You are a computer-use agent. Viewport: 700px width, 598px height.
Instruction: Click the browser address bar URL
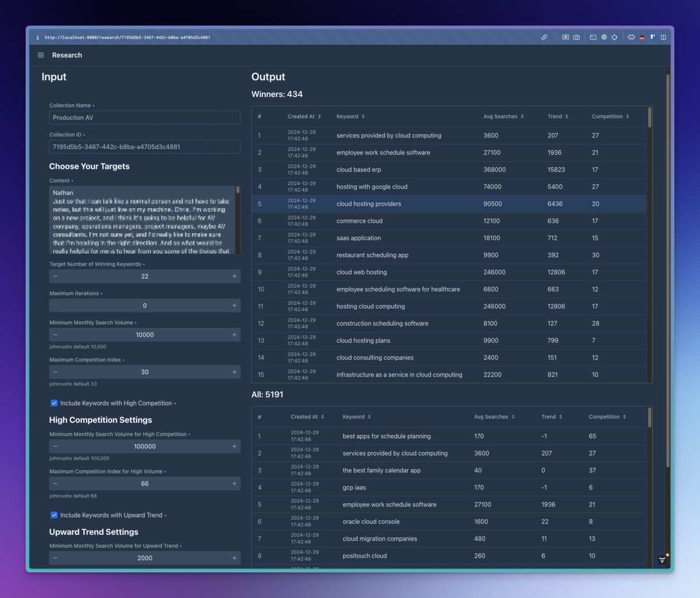tap(127, 37)
